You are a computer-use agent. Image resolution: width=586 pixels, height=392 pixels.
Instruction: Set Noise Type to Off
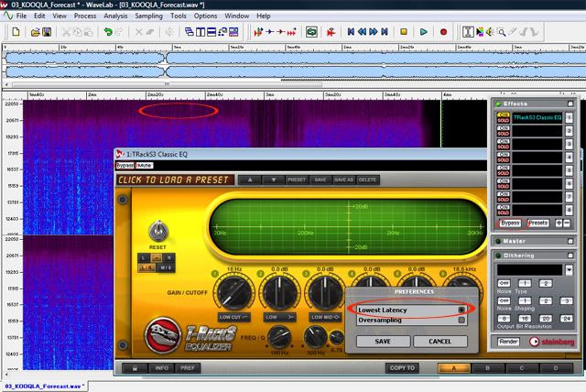tap(504, 283)
